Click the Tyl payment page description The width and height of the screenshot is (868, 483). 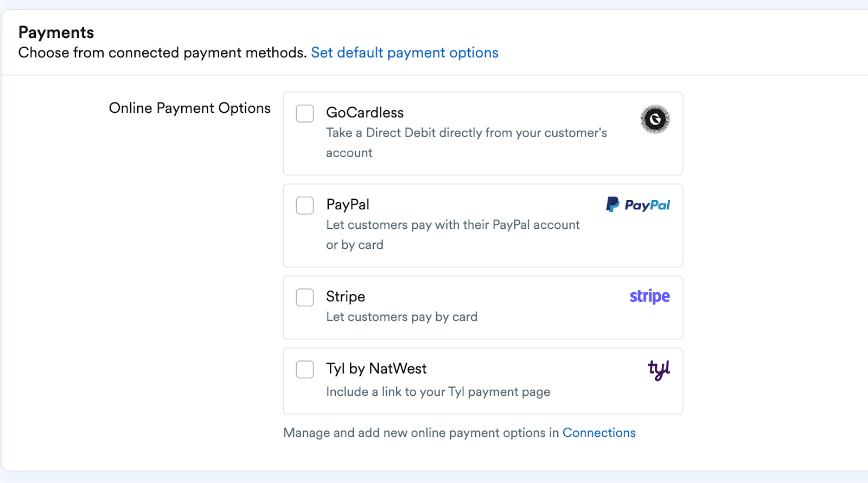click(437, 391)
